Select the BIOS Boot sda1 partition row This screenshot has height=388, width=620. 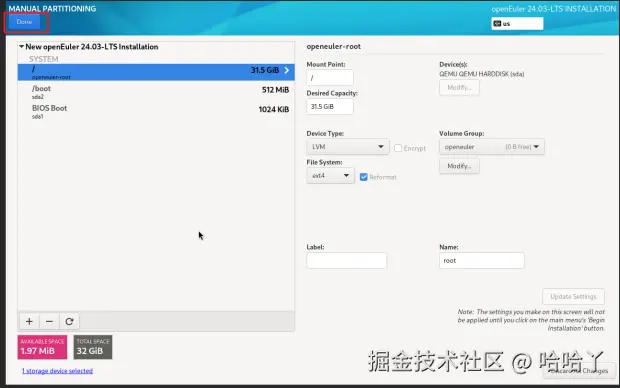156,112
